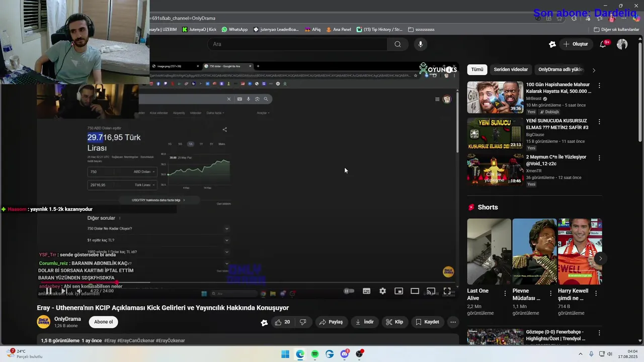Open weather widget showing 24°C

point(24,353)
